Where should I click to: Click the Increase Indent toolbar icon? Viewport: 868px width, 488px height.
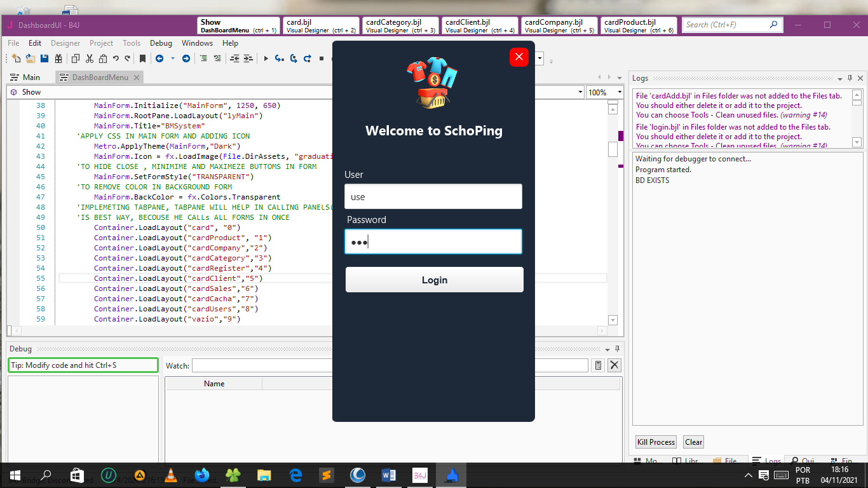click(248, 58)
